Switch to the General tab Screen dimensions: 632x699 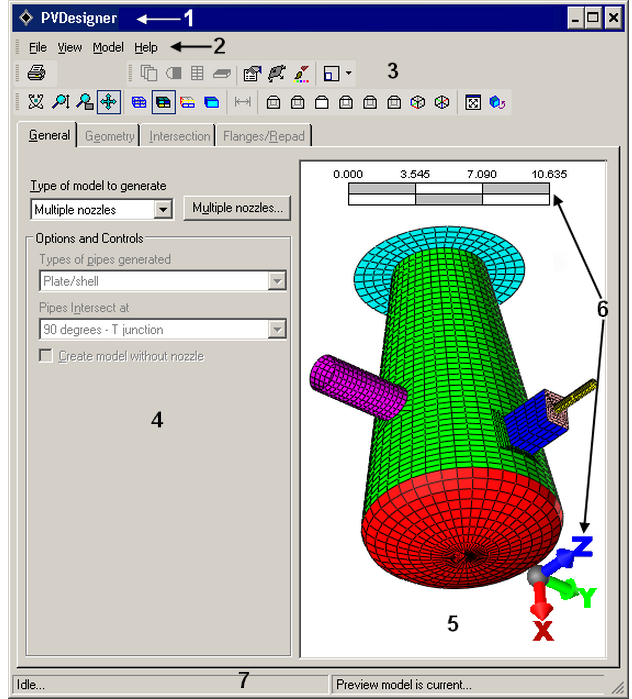49,135
